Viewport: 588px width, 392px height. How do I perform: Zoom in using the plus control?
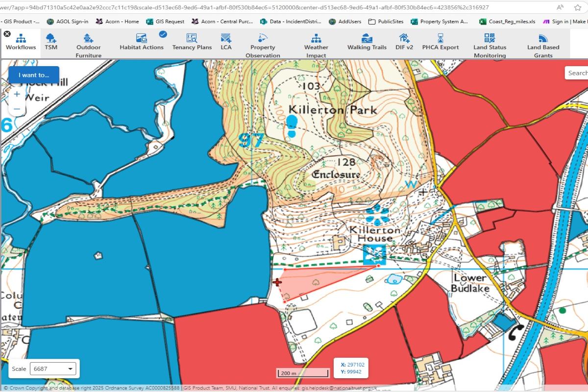point(16,94)
